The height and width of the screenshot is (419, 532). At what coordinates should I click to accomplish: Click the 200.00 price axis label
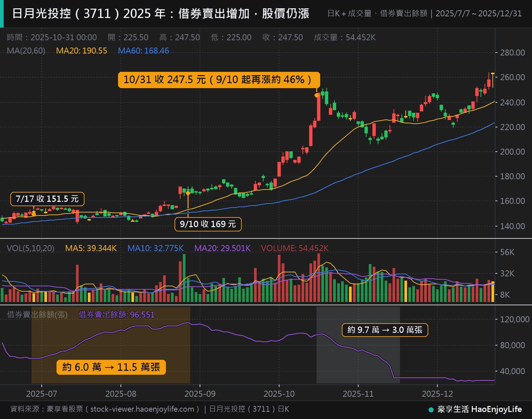[512, 152]
